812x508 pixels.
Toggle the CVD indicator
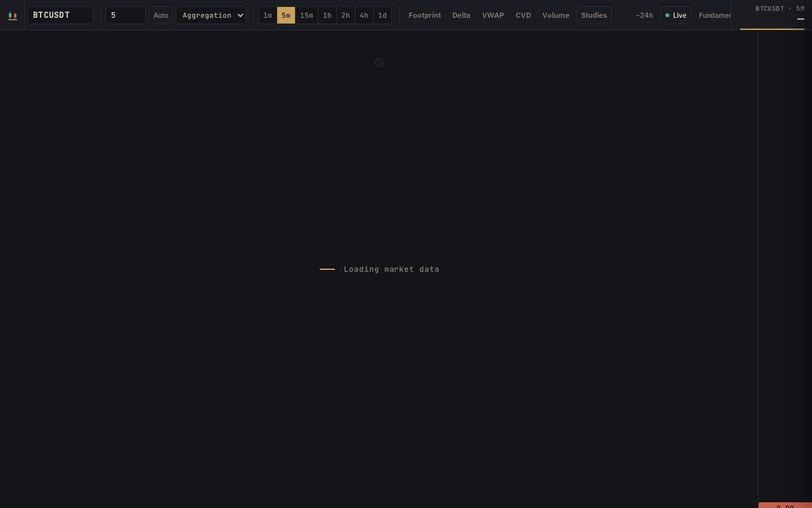click(523, 15)
